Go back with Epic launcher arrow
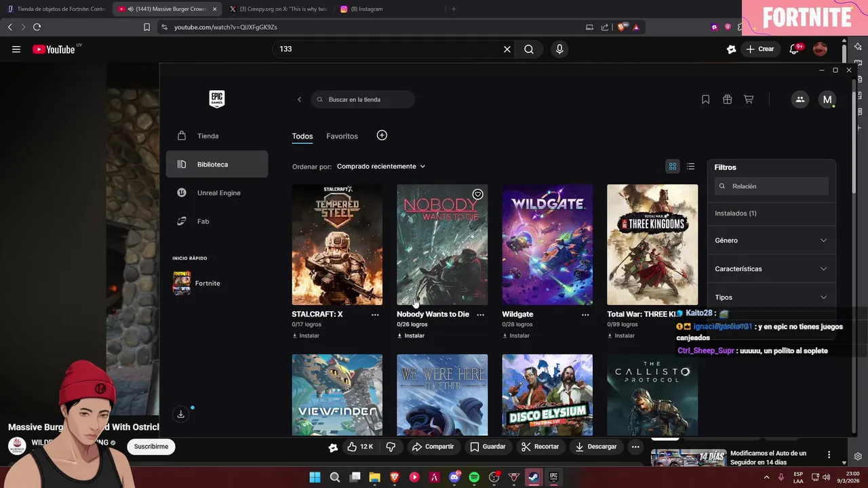 [x=299, y=100]
